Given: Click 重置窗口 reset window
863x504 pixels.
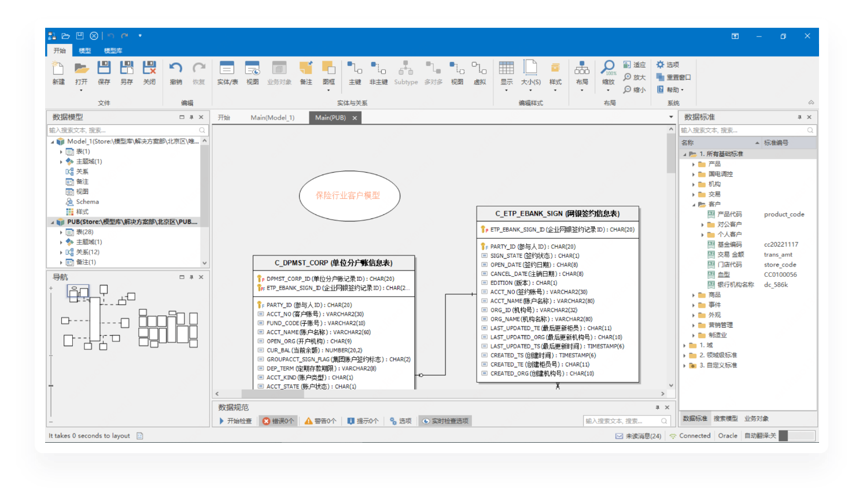Looking at the screenshot, I should (x=673, y=77).
